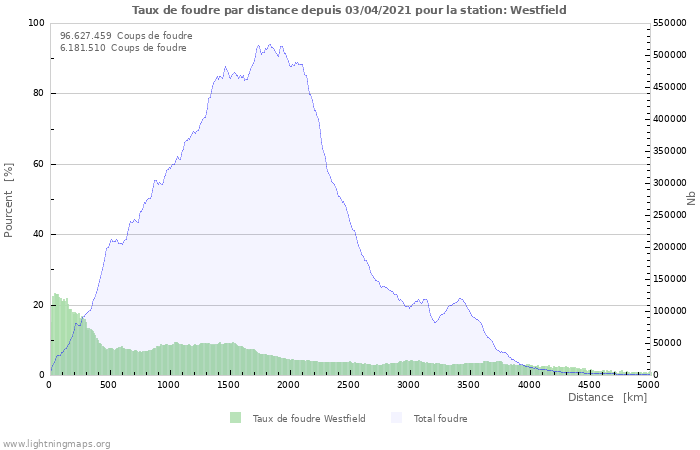Click the '6.181.510 Coups de foudre' statistic
The width and height of the screenshot is (700, 450).
pos(123,48)
